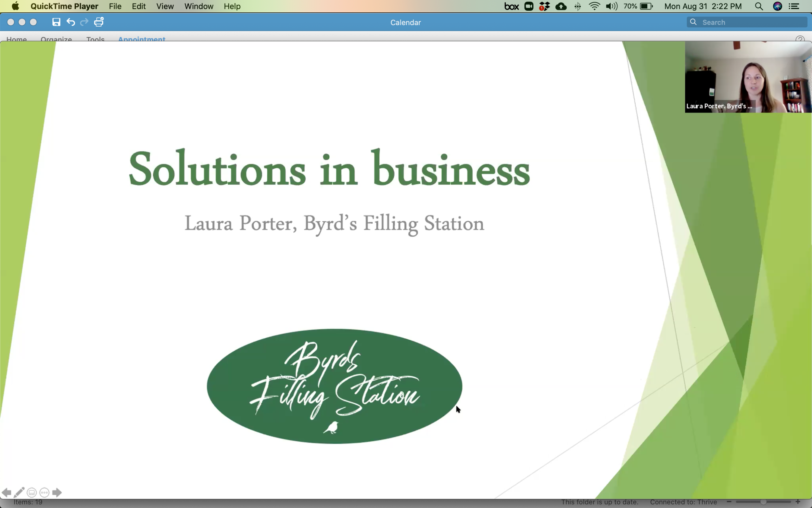Select the pen annotation tool on the slide

pyautogui.click(x=19, y=492)
